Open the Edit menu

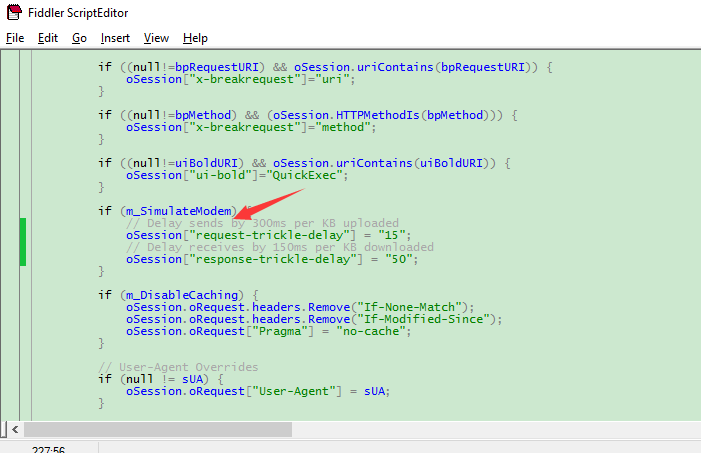(47, 38)
